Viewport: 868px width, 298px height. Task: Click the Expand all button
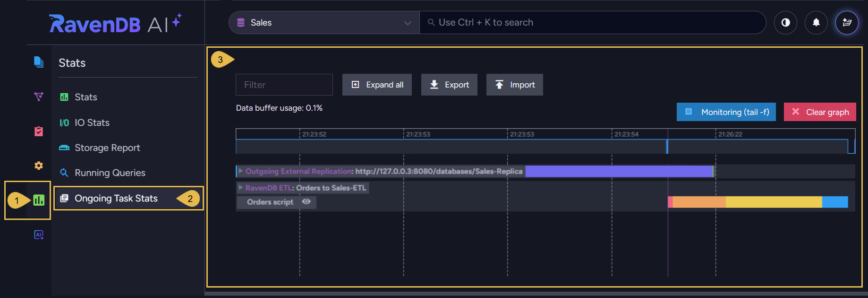point(377,85)
